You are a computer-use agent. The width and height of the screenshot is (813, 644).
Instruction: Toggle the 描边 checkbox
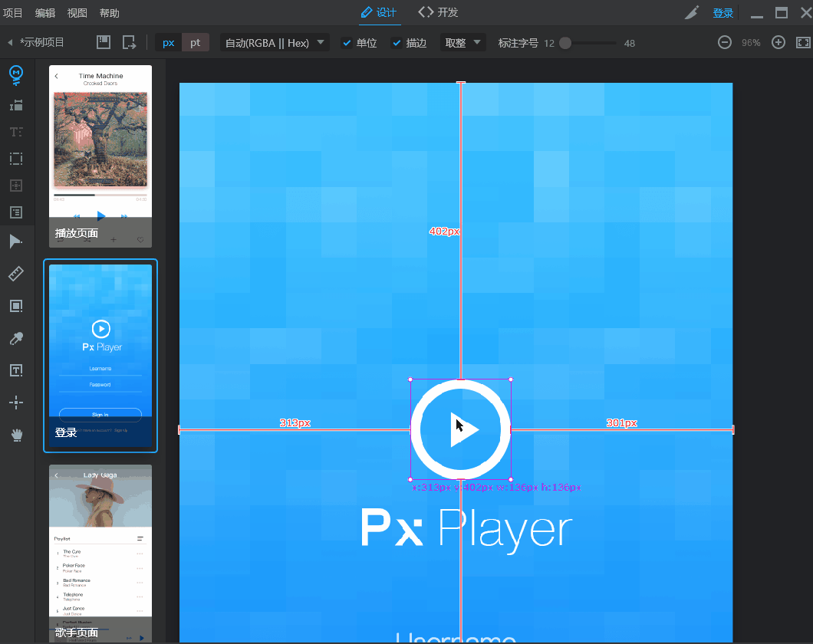[x=397, y=43]
